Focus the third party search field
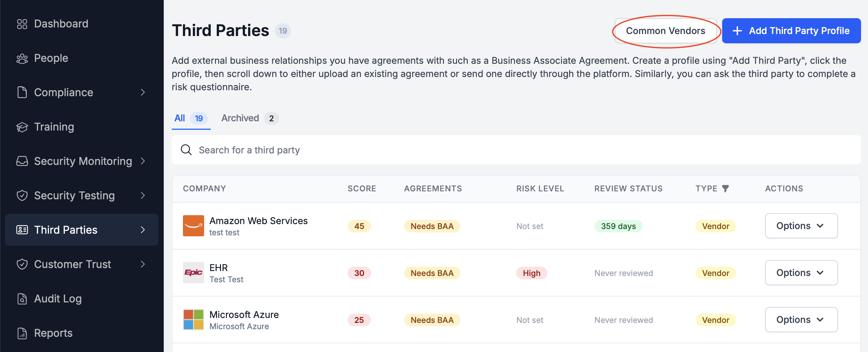This screenshot has height=352, width=868. pyautogui.click(x=516, y=150)
